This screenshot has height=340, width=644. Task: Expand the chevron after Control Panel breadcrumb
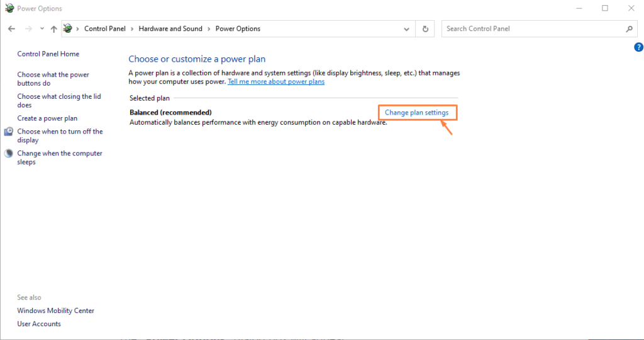(132, 29)
